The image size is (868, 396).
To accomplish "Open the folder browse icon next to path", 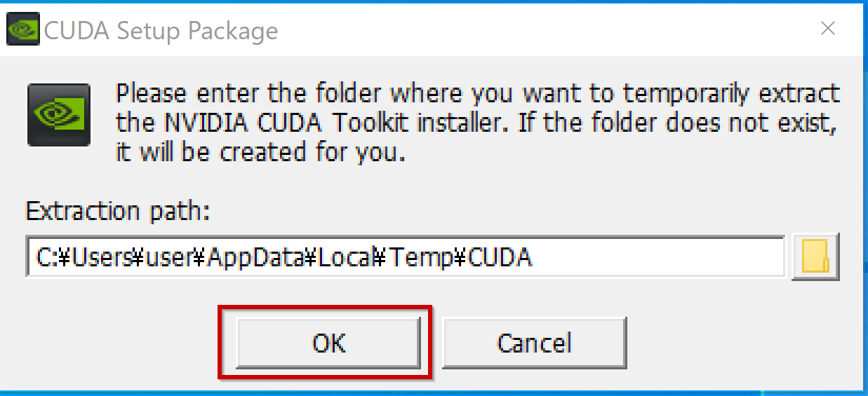I will click(815, 258).
